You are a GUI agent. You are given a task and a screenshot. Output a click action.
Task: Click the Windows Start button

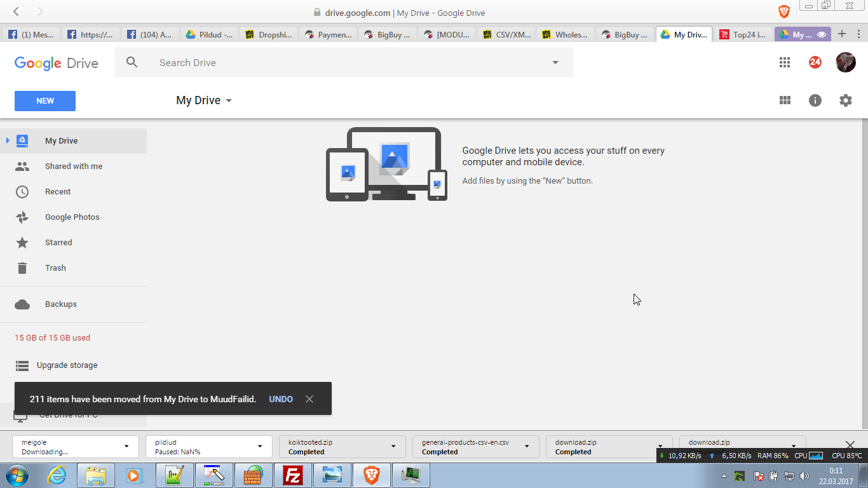pos(16,475)
